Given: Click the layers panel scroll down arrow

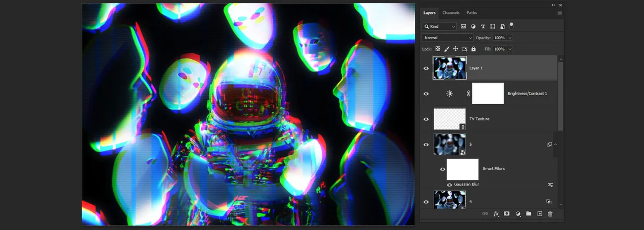Looking at the screenshot, I should pos(561,205).
